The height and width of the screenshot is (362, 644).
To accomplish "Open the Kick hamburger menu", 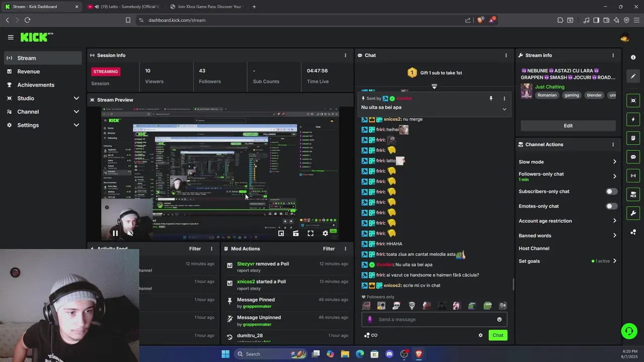I will pyautogui.click(x=11, y=37).
